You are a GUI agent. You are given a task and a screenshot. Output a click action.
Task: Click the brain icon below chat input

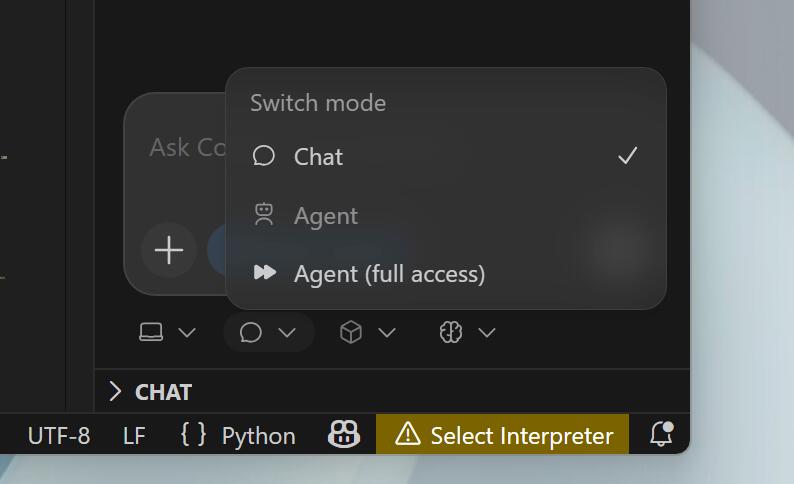(451, 333)
